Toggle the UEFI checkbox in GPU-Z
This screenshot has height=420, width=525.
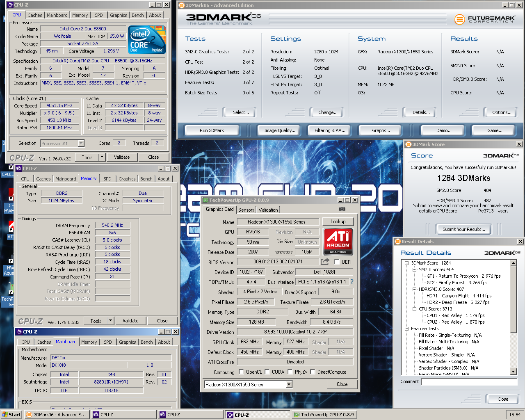[337, 262]
